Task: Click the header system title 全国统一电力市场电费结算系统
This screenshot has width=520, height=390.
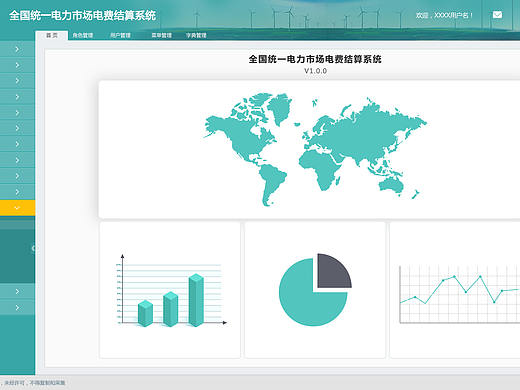Action: [82, 15]
